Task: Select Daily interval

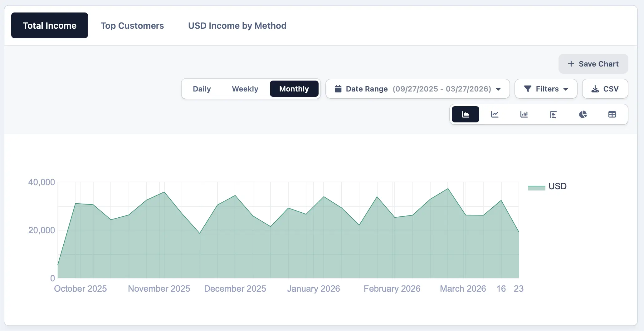Action: pyautogui.click(x=202, y=89)
